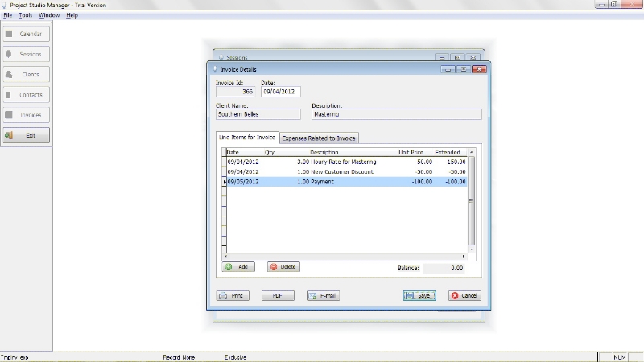
Task: Open the Help menu
Action: (72, 15)
